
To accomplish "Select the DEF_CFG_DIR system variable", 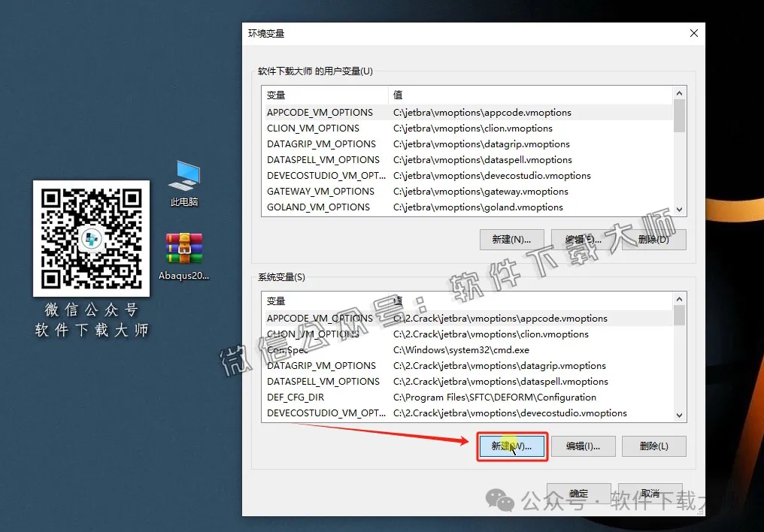I will (296, 397).
